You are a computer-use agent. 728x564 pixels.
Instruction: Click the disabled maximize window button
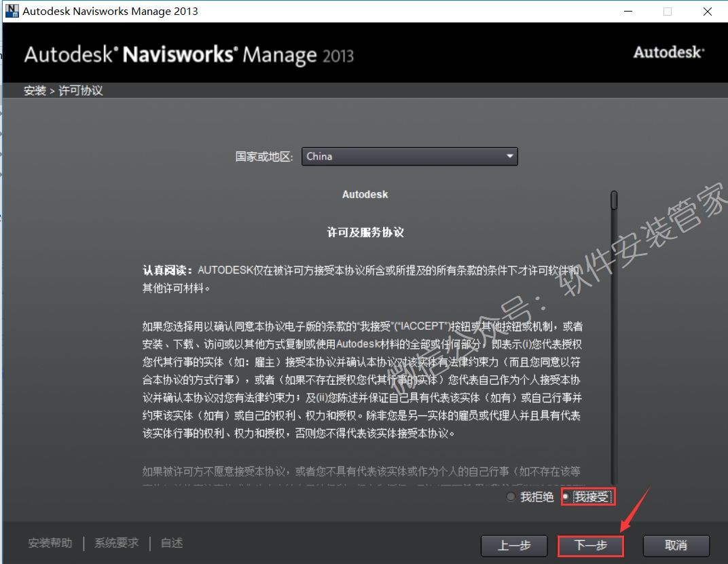click(668, 12)
